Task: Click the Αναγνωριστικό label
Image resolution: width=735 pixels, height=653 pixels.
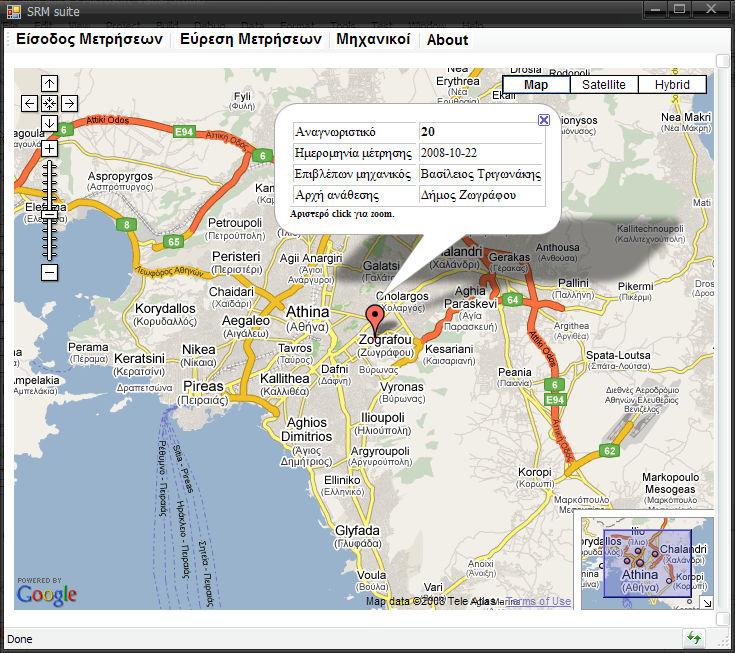Action: coord(335,132)
